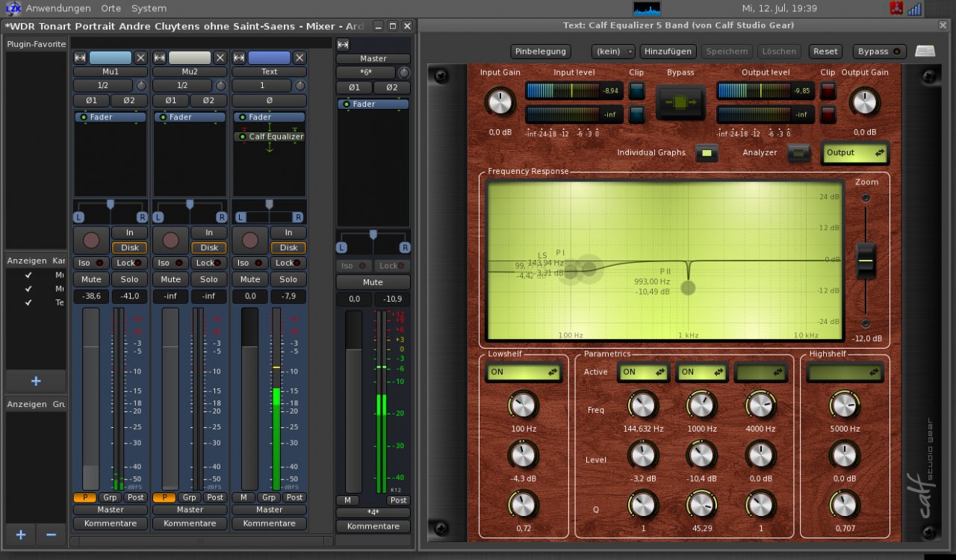Toggle the equalizer Bypass switch in the Calf panel
The image size is (956, 560).
pyautogui.click(x=680, y=102)
